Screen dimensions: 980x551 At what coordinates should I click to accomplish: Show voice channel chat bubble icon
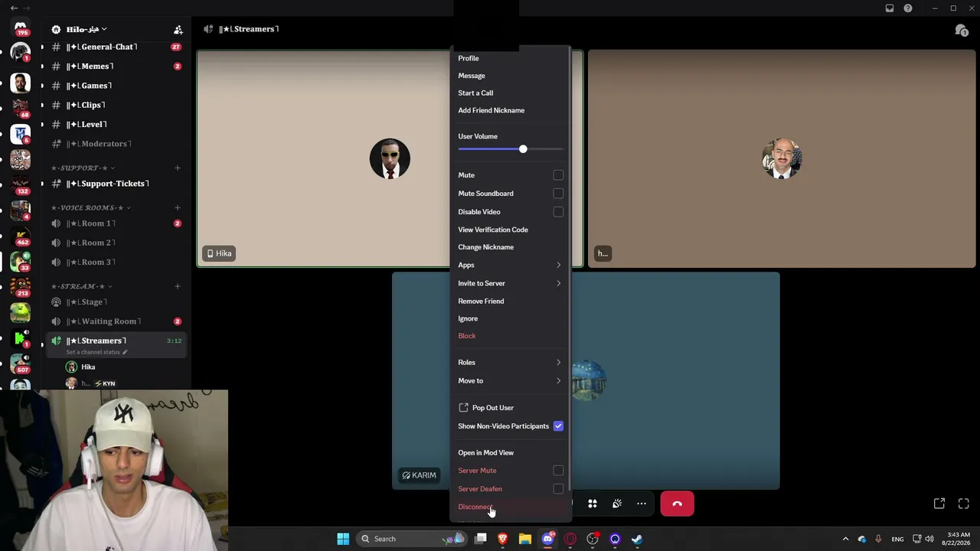tap(962, 30)
